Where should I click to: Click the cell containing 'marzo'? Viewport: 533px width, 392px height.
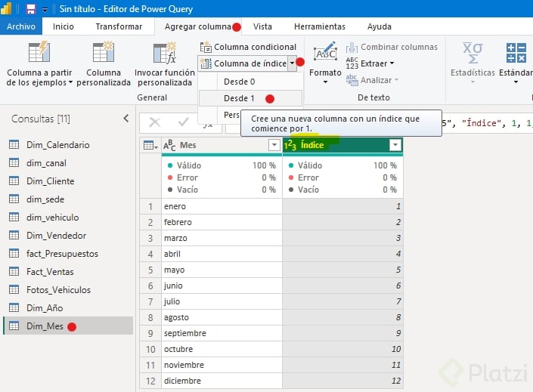point(222,238)
